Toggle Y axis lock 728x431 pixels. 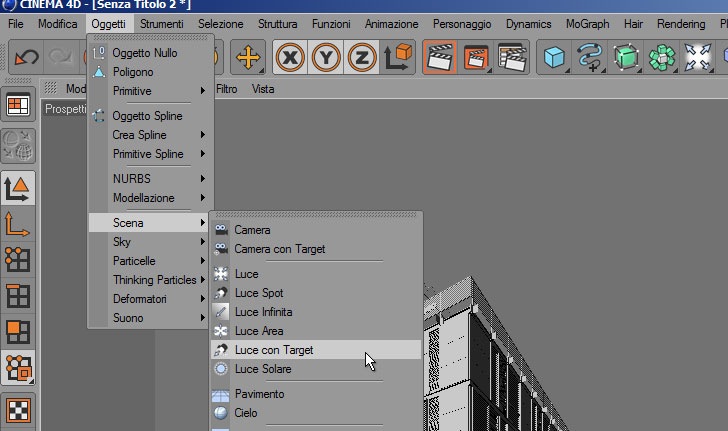click(x=326, y=58)
